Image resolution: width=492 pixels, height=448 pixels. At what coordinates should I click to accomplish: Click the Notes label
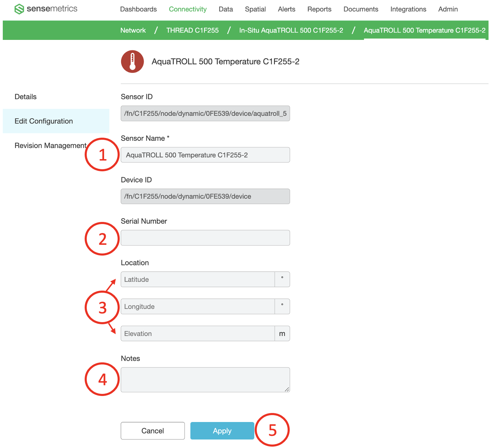coord(130,359)
